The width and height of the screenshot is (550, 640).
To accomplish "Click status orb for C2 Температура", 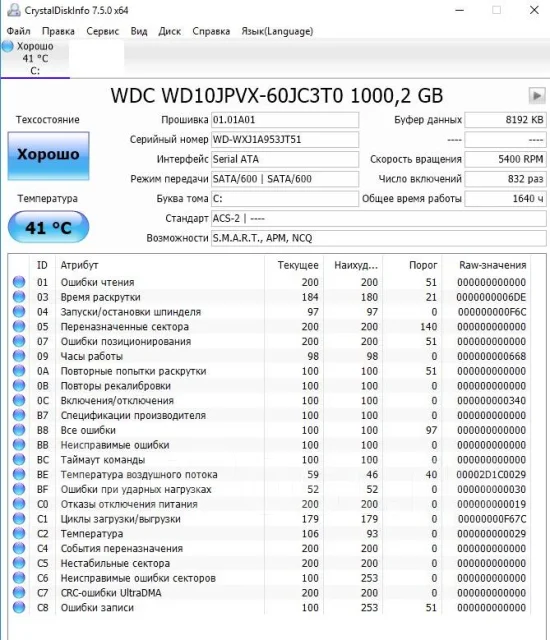I will click(x=19, y=533).
